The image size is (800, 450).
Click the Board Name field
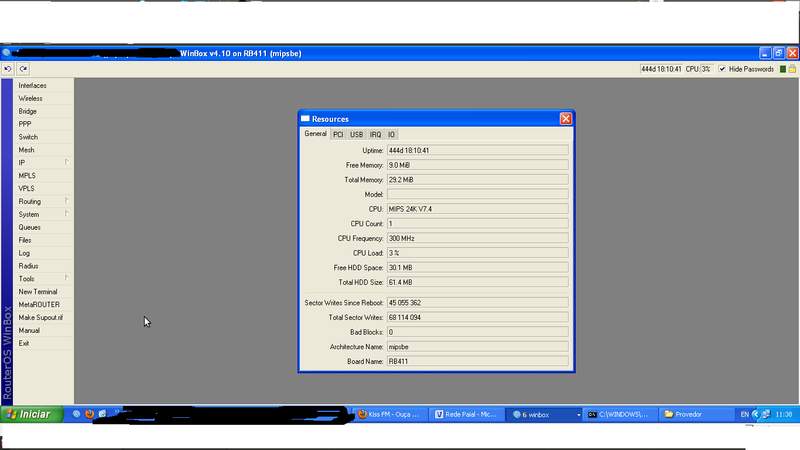(478, 361)
